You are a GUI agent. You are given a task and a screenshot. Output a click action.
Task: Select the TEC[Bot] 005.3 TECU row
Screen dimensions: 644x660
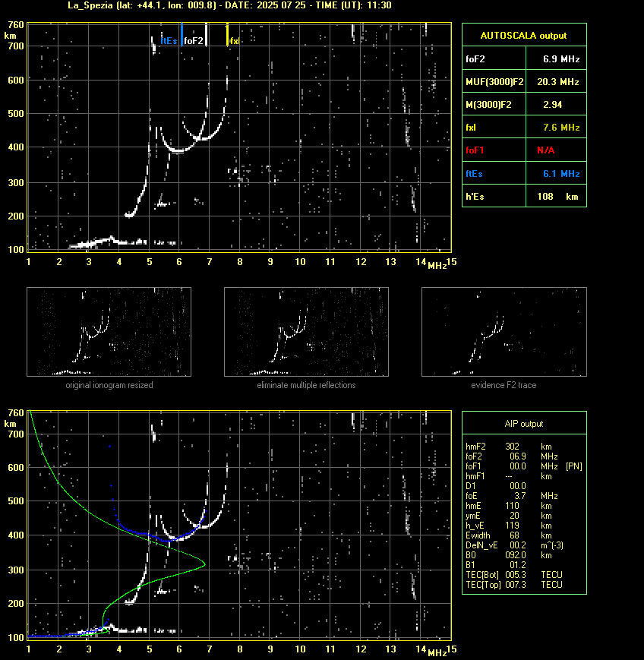[514, 574]
